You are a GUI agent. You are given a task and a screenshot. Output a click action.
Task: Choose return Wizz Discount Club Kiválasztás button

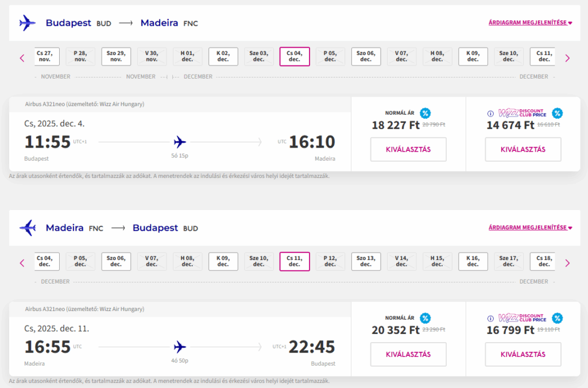tap(523, 354)
